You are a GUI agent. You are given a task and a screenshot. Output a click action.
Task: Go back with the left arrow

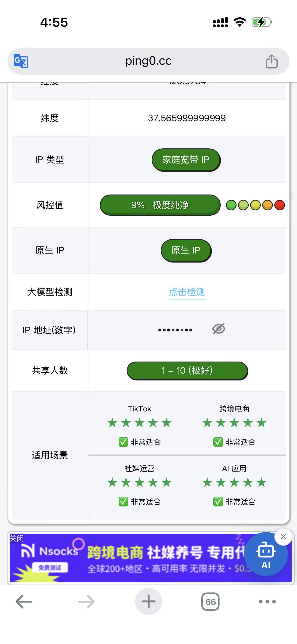pyautogui.click(x=24, y=602)
